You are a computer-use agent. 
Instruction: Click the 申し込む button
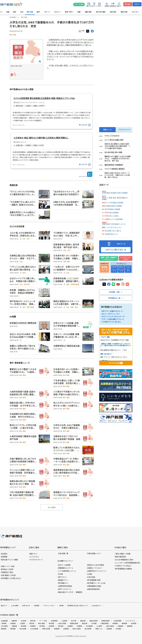128,4
